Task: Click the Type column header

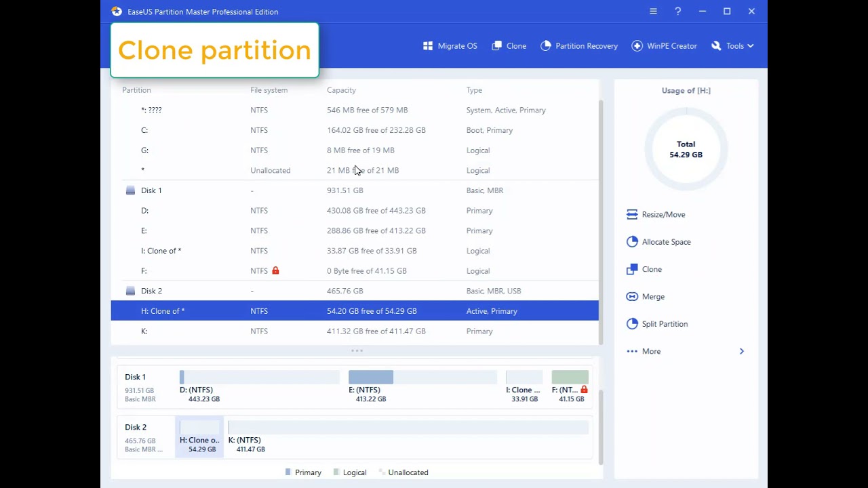Action: click(x=474, y=90)
